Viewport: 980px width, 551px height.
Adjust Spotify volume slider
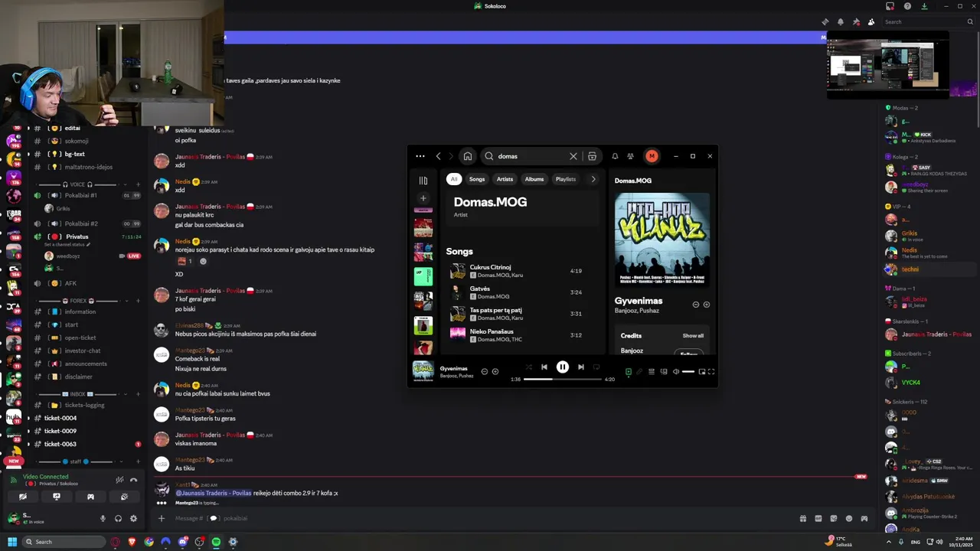click(688, 372)
